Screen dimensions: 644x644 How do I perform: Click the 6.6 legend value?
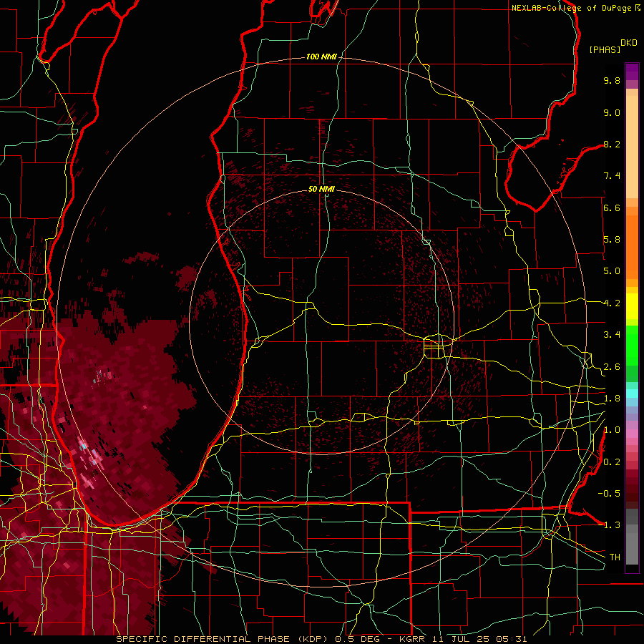pos(612,208)
